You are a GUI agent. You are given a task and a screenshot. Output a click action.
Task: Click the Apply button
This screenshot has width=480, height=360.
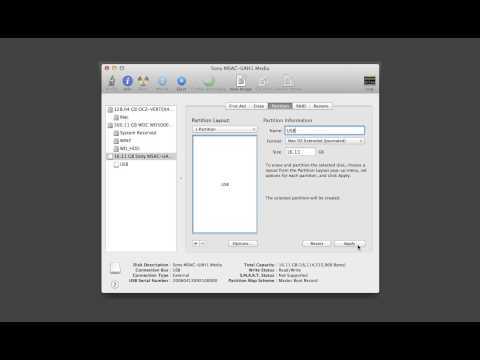tap(350, 244)
